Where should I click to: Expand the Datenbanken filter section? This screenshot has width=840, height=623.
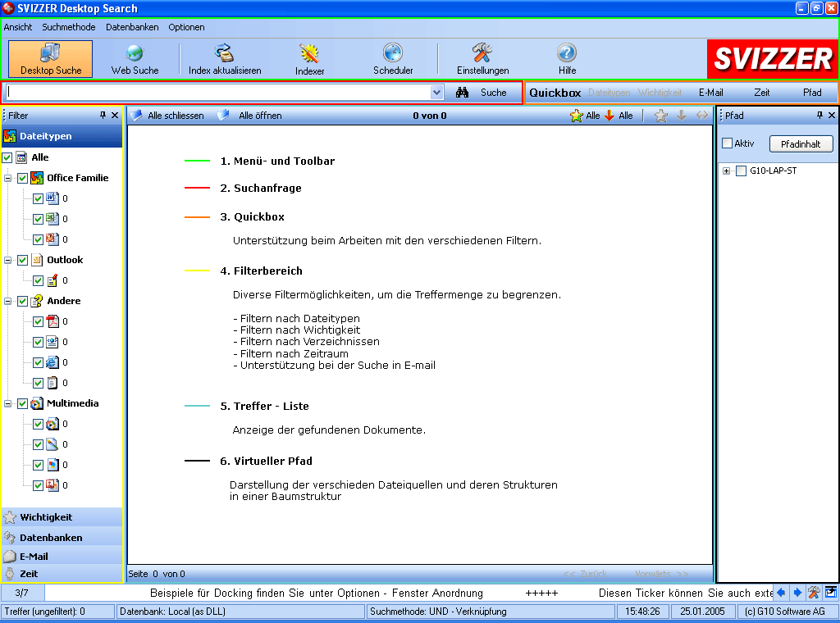(62, 538)
